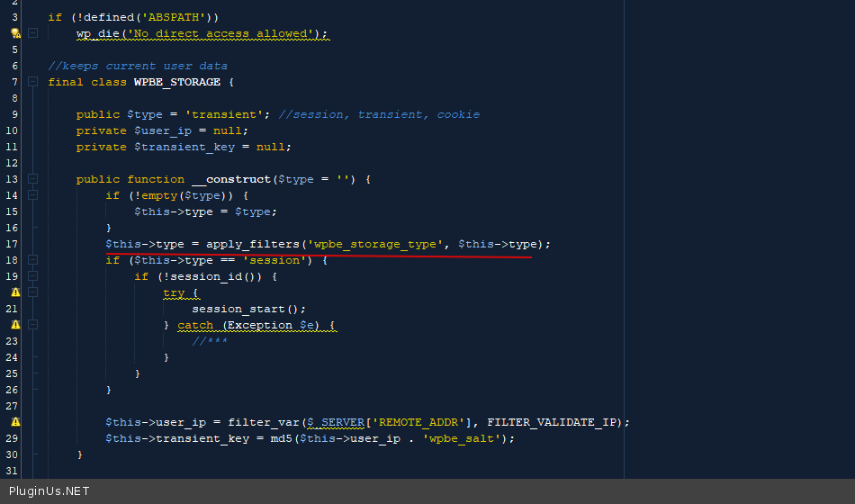The width and height of the screenshot is (855, 504).
Task: Click line number 23 in the gutter
Action: click(12, 341)
